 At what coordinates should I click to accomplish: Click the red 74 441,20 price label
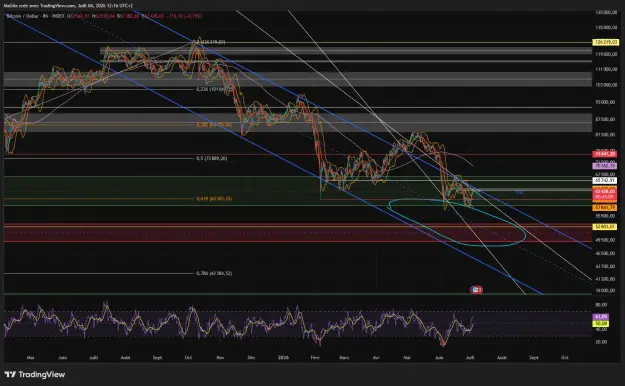click(605, 154)
